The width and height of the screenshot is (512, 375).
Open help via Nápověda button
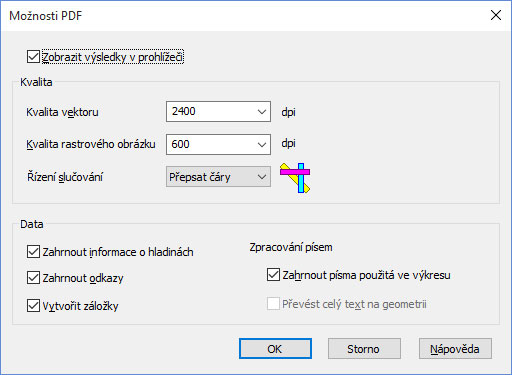[x=455, y=349]
